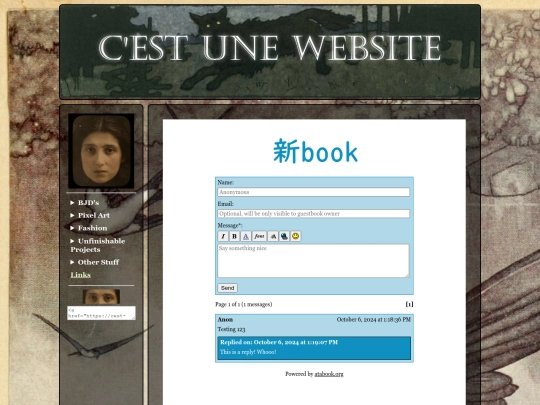The image size is (540, 405).
Task: Click the "Email:" label
Action: pos(226,204)
